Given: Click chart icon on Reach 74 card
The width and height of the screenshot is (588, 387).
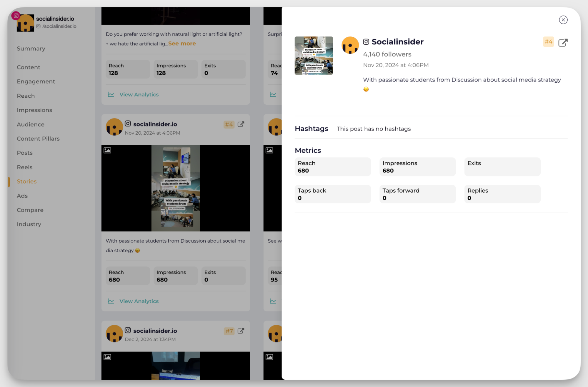Looking at the screenshot, I should pos(273,94).
